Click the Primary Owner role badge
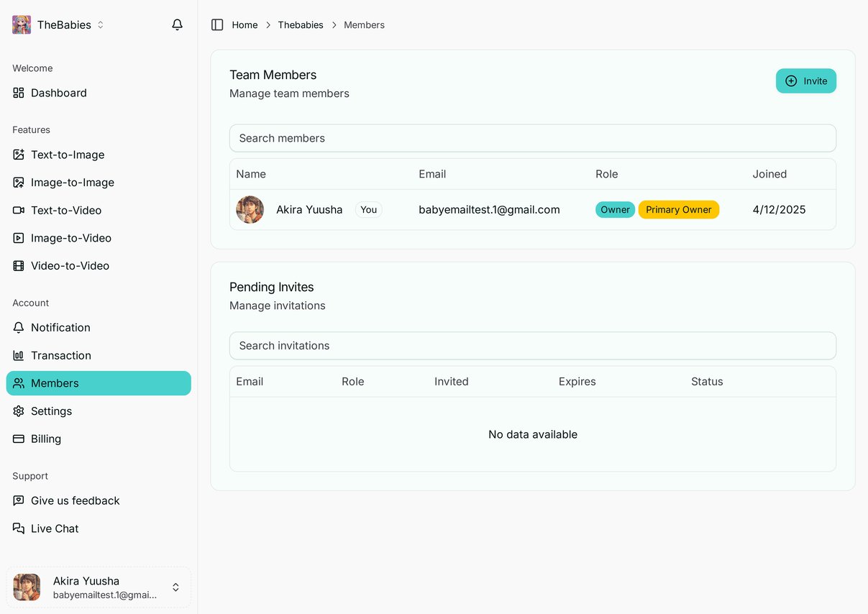This screenshot has width=868, height=614. point(678,209)
